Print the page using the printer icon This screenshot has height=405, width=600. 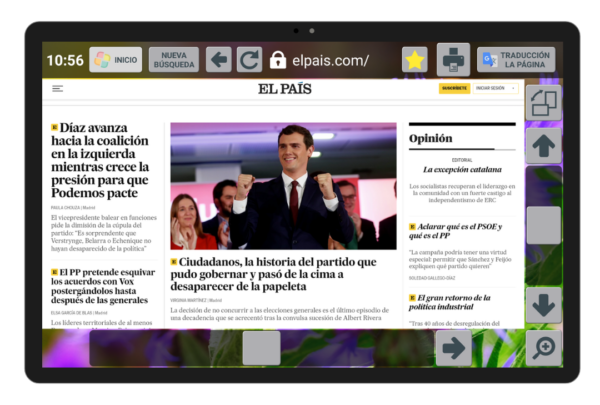pyautogui.click(x=454, y=60)
